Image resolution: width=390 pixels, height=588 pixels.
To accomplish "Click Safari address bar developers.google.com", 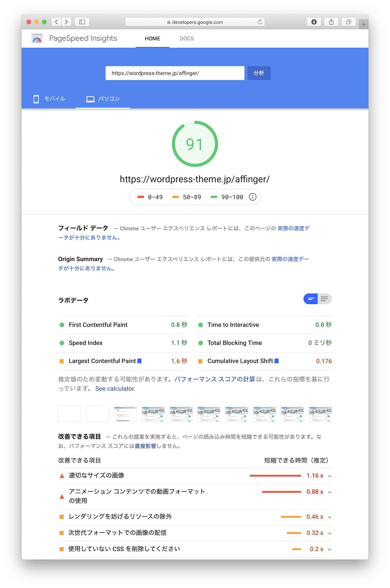I will pos(195,22).
